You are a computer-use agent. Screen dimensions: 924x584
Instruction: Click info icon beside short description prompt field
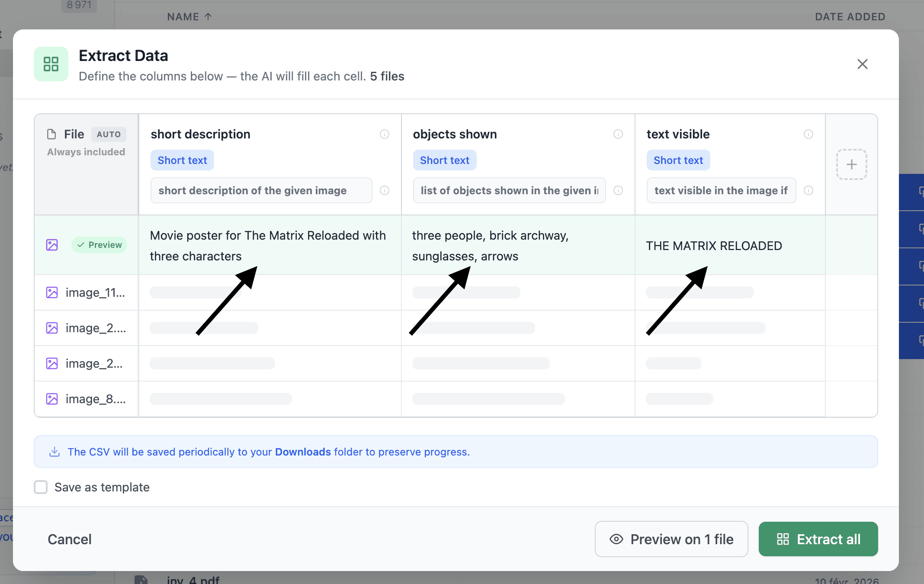tap(384, 190)
